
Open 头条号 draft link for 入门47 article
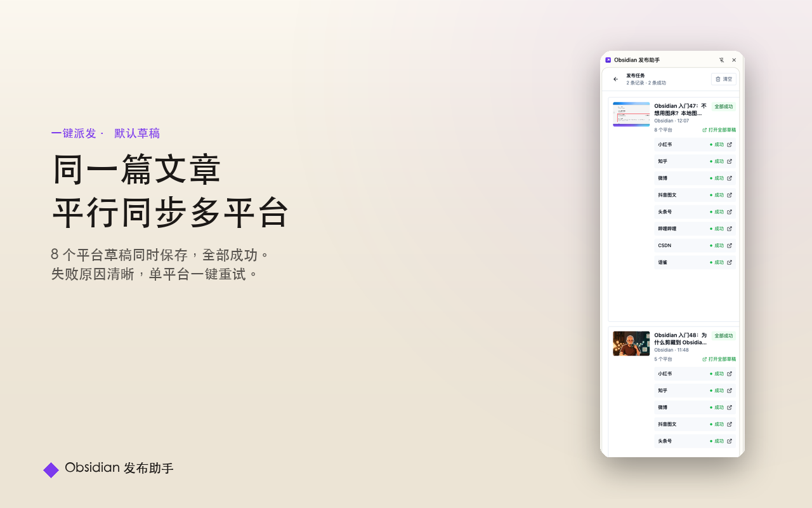tap(730, 212)
